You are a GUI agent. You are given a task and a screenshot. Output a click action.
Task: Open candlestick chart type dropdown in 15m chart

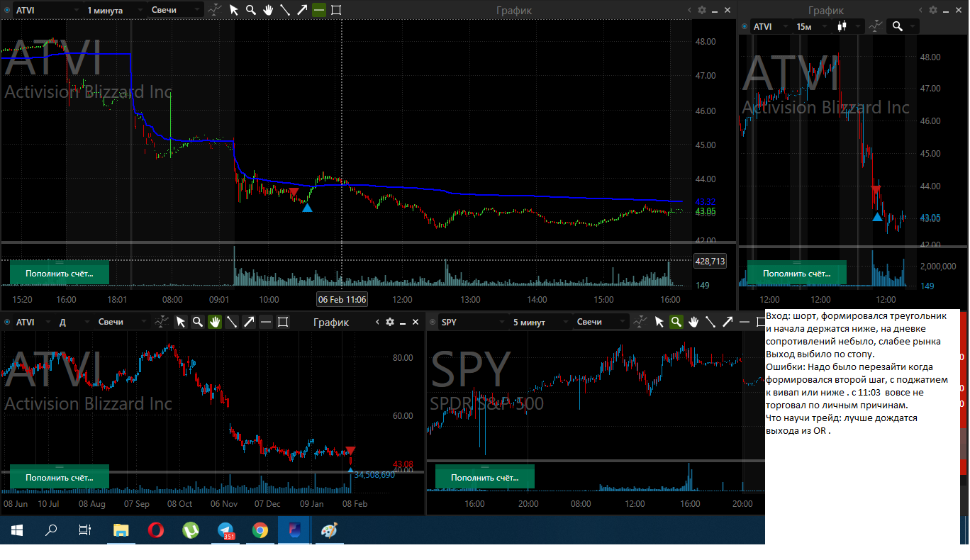(x=849, y=26)
